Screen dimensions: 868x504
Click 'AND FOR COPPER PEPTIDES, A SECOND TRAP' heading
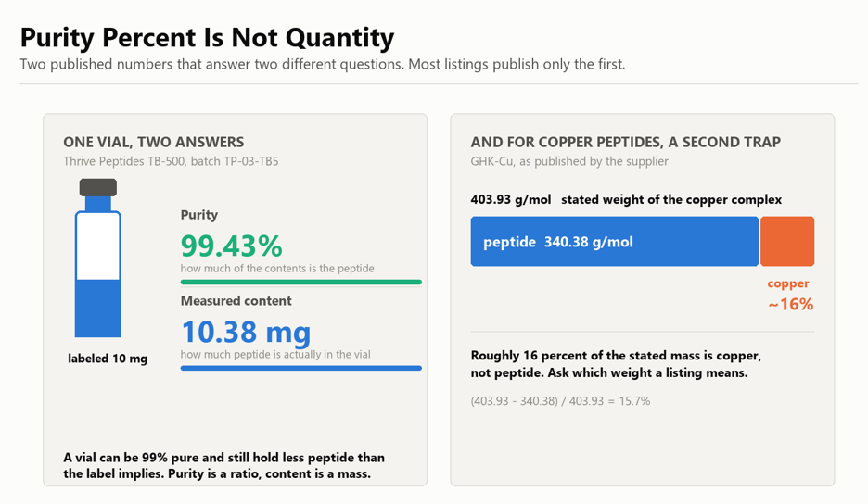pos(626,142)
